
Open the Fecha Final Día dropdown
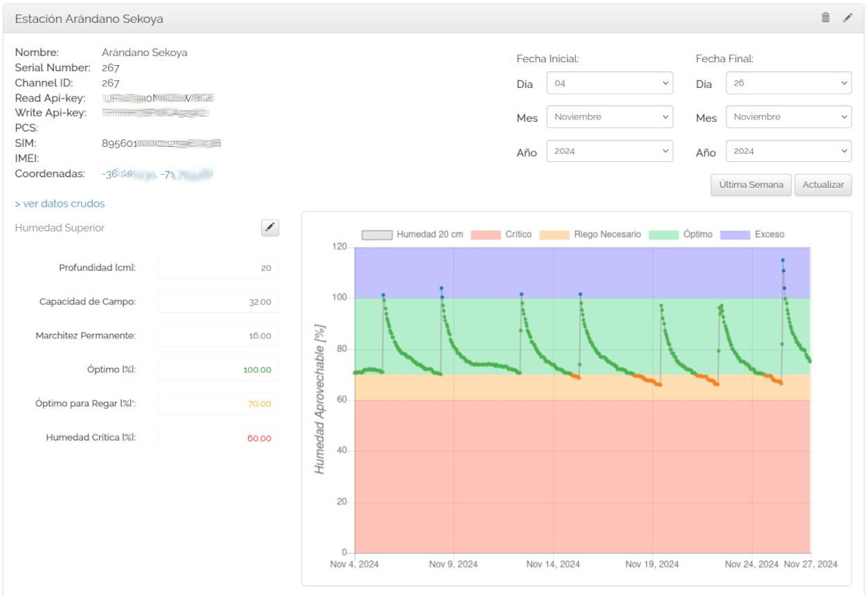(789, 83)
